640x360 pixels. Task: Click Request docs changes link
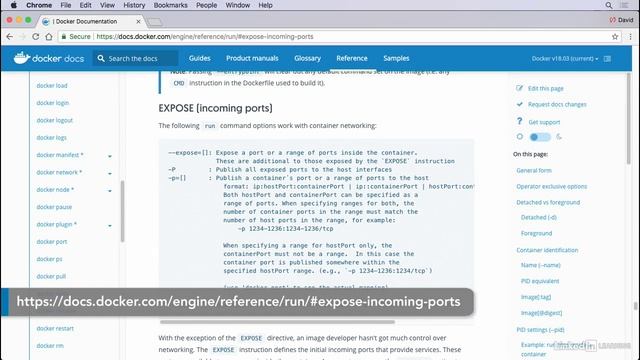coord(557,104)
